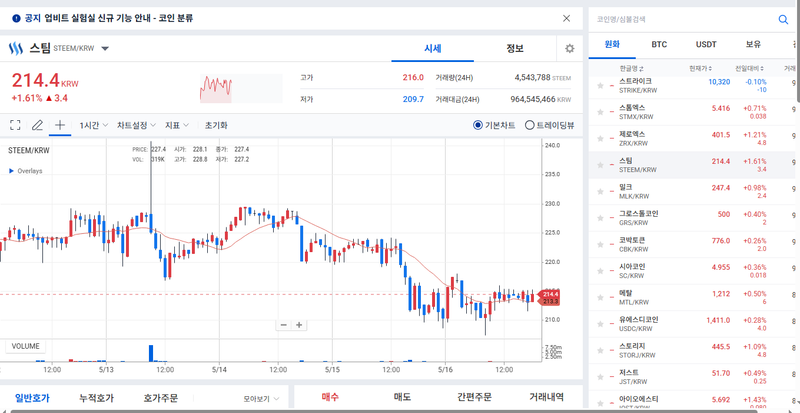Select the crosshair cursor tool
This screenshot has height=413, width=800.
point(60,125)
